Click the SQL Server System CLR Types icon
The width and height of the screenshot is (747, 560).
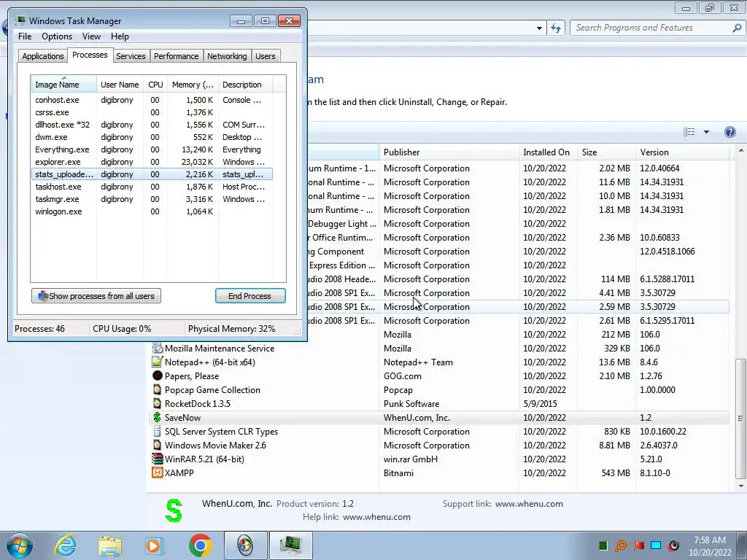pyautogui.click(x=158, y=432)
